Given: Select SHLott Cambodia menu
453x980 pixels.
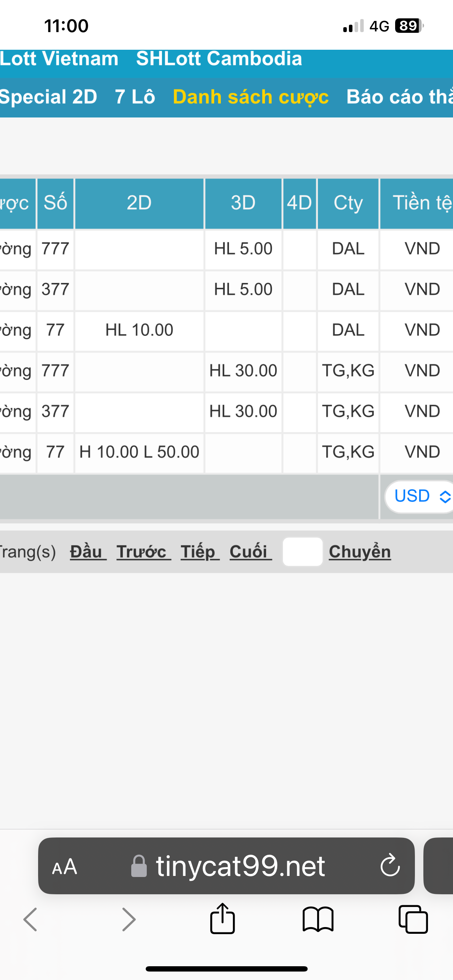Looking at the screenshot, I should (x=219, y=59).
